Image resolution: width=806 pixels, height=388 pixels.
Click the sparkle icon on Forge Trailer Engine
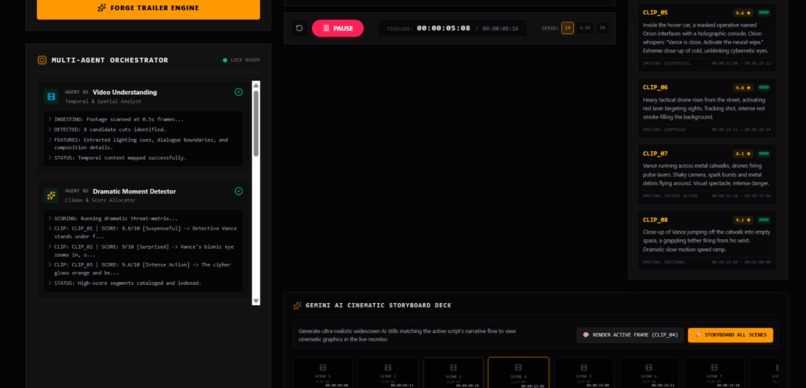[x=102, y=8]
